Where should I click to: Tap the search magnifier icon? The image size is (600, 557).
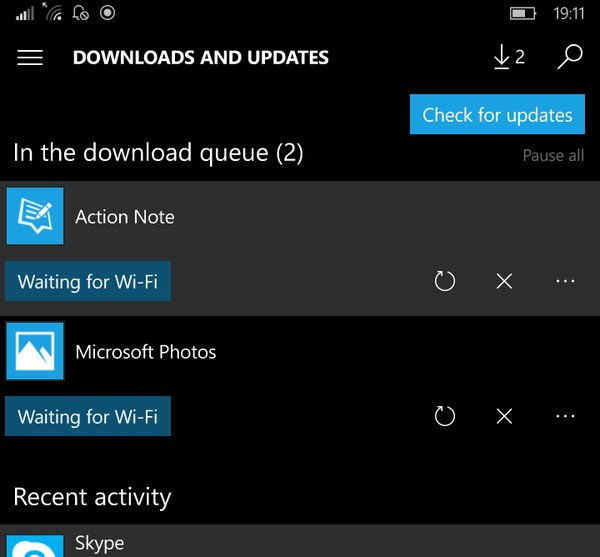click(x=570, y=57)
